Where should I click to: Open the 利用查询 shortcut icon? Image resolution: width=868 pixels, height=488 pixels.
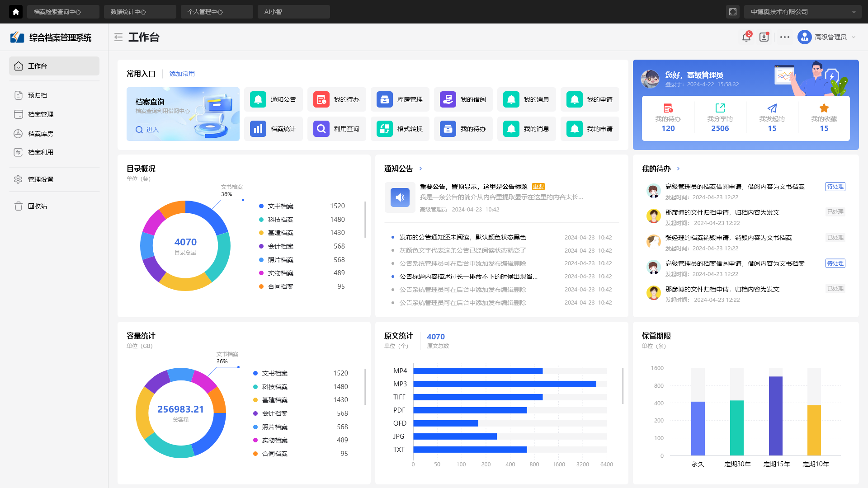(321, 129)
